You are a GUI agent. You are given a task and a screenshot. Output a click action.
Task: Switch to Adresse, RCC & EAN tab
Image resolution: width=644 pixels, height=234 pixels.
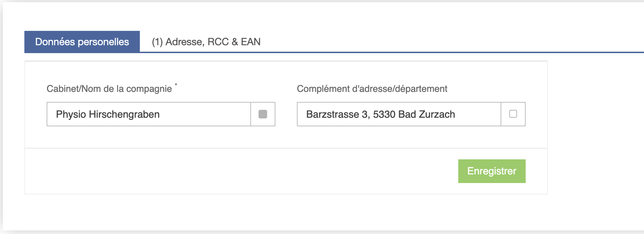206,42
